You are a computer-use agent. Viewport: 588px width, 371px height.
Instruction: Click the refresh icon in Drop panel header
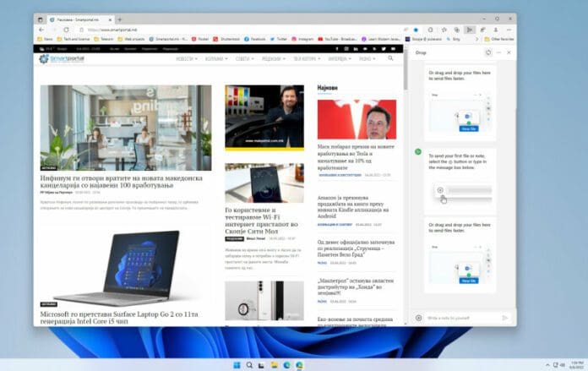(488, 52)
